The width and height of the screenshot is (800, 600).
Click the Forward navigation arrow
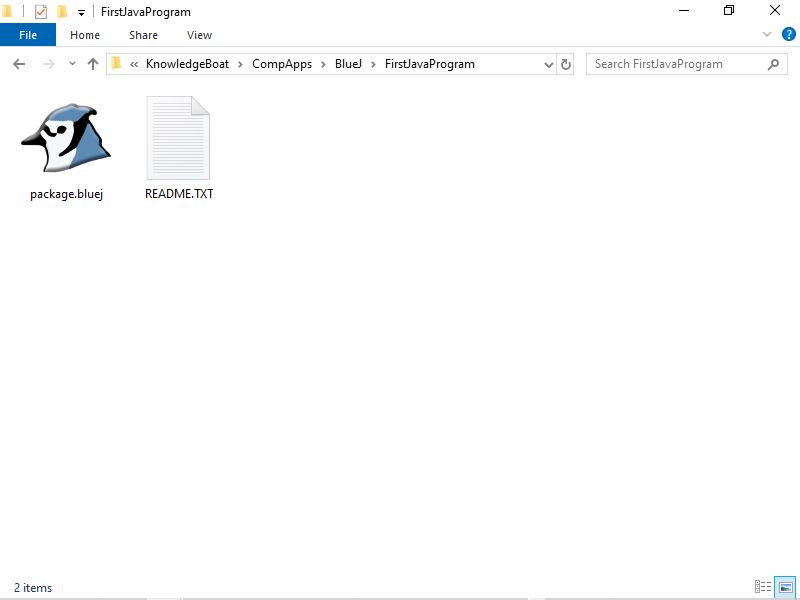[x=48, y=64]
